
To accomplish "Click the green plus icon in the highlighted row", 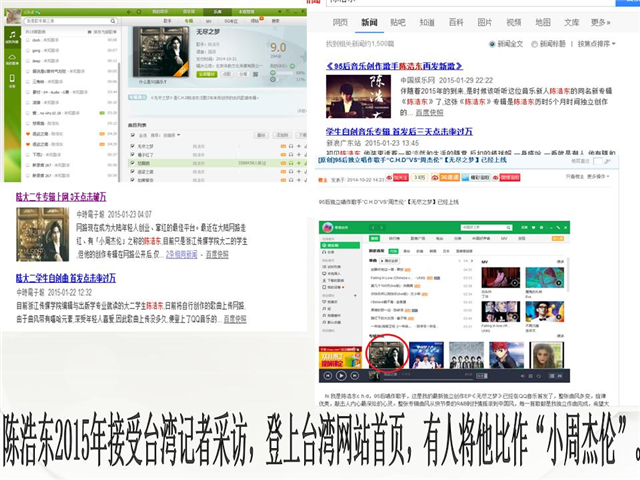I will [299, 163].
